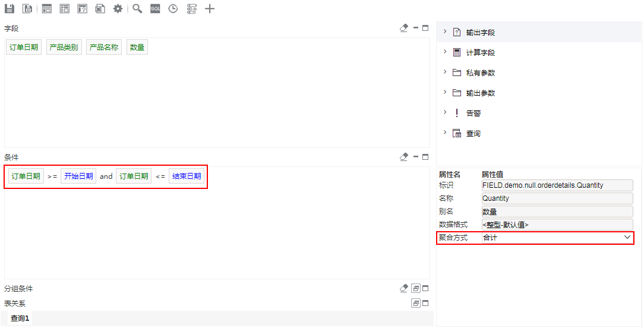The image size is (644, 328).
Task: Restore the 分组条件 panel
Action: (x=416, y=289)
